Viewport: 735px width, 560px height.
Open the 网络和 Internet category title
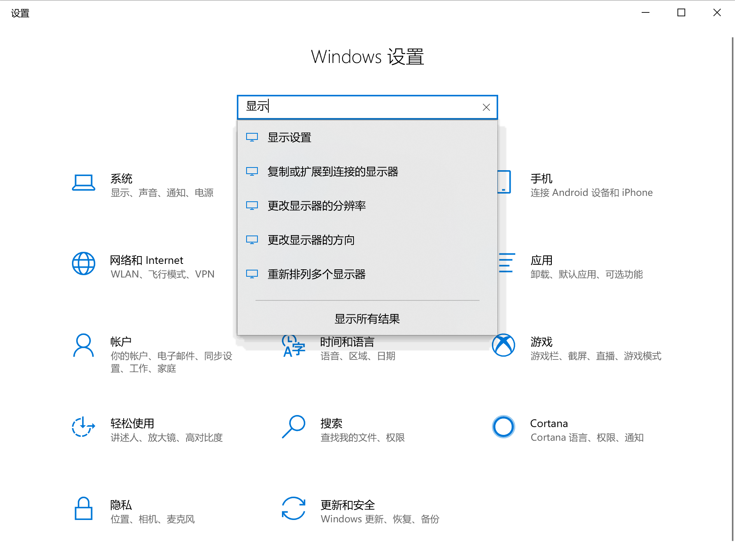tap(147, 260)
